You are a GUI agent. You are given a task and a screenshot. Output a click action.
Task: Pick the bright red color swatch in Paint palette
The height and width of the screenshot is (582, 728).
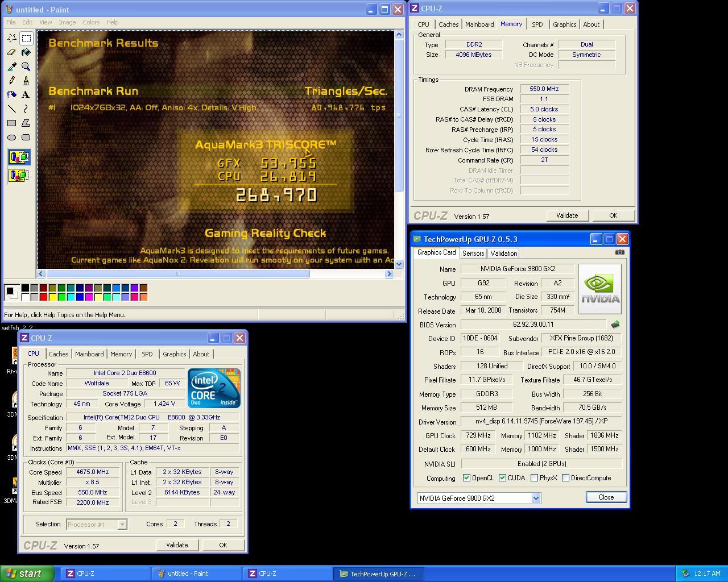click(x=43, y=297)
